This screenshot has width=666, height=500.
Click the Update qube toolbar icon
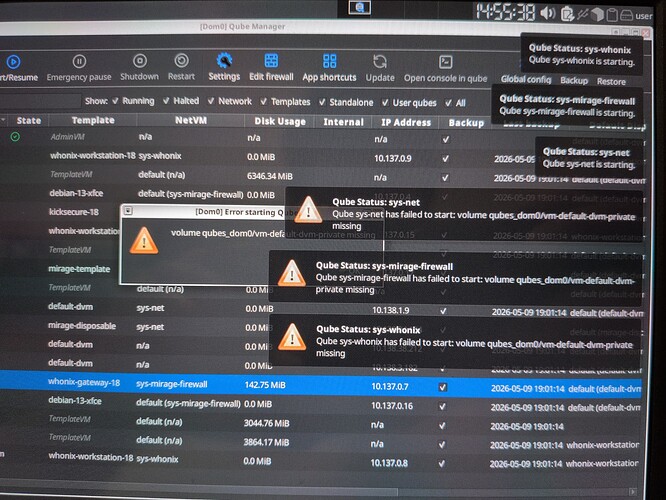tap(380, 62)
